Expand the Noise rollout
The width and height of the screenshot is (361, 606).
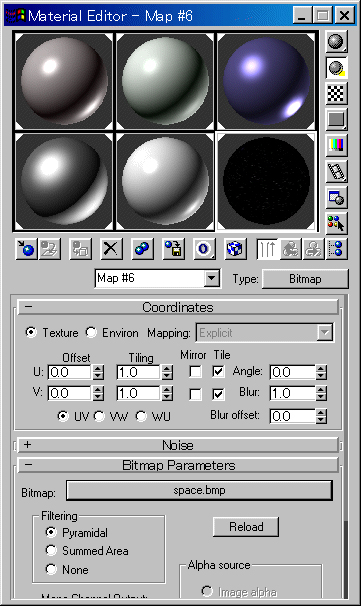(178, 445)
